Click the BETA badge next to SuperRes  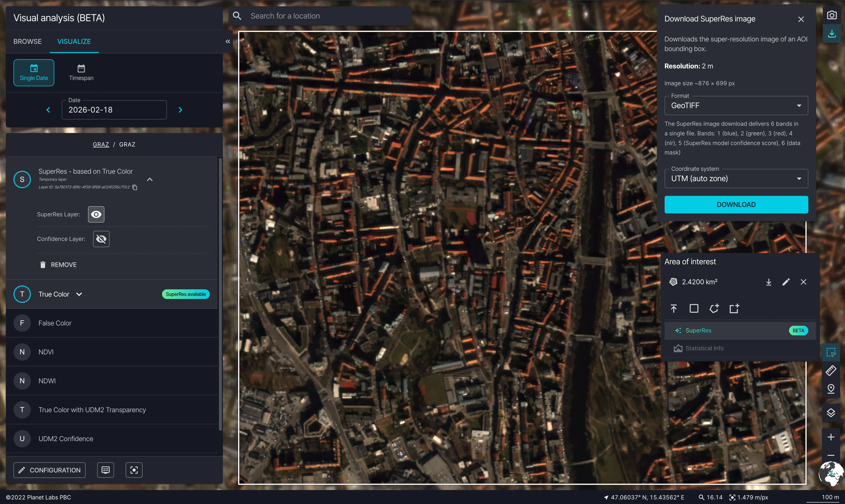(x=798, y=331)
